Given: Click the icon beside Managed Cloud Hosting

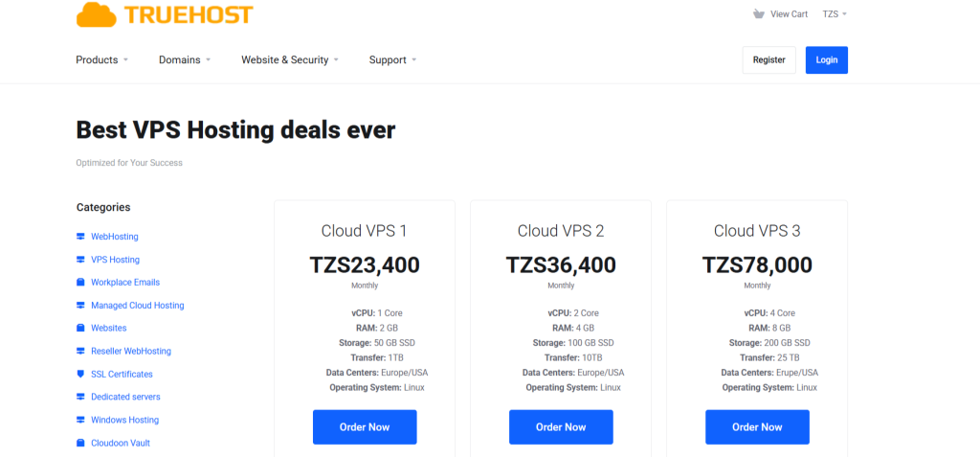Looking at the screenshot, I should [x=80, y=306].
